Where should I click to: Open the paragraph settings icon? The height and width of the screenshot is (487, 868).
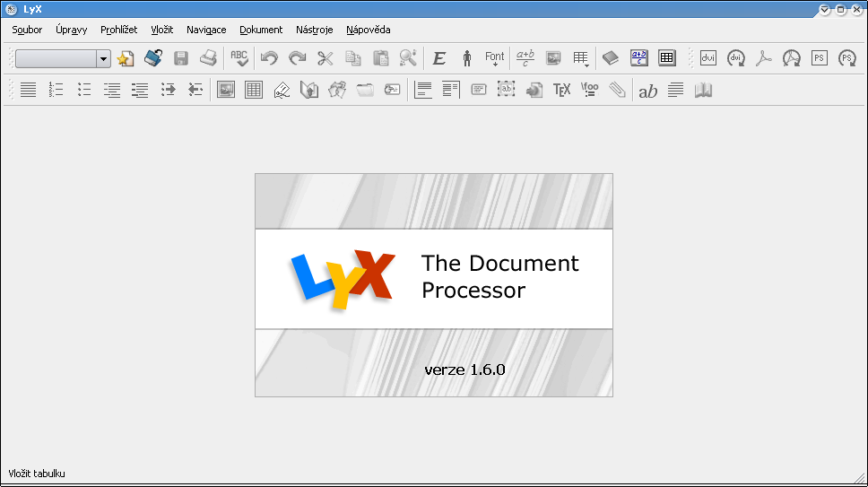[675, 90]
